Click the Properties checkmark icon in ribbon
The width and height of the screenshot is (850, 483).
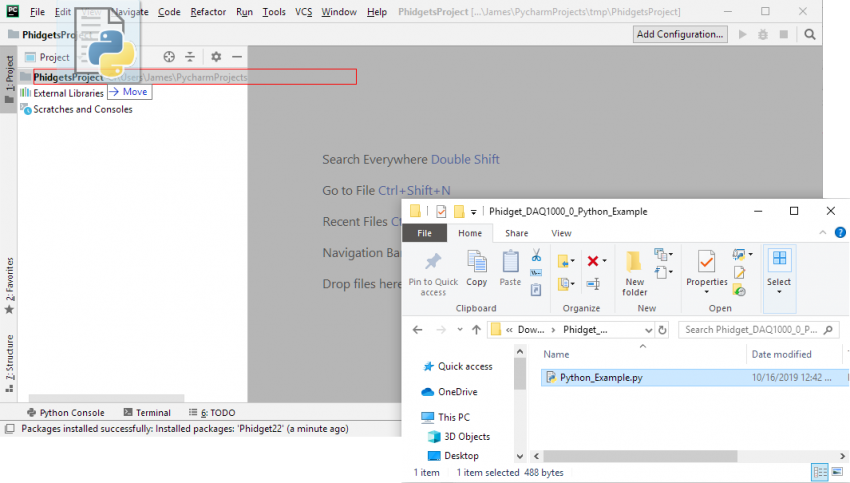click(x=706, y=263)
